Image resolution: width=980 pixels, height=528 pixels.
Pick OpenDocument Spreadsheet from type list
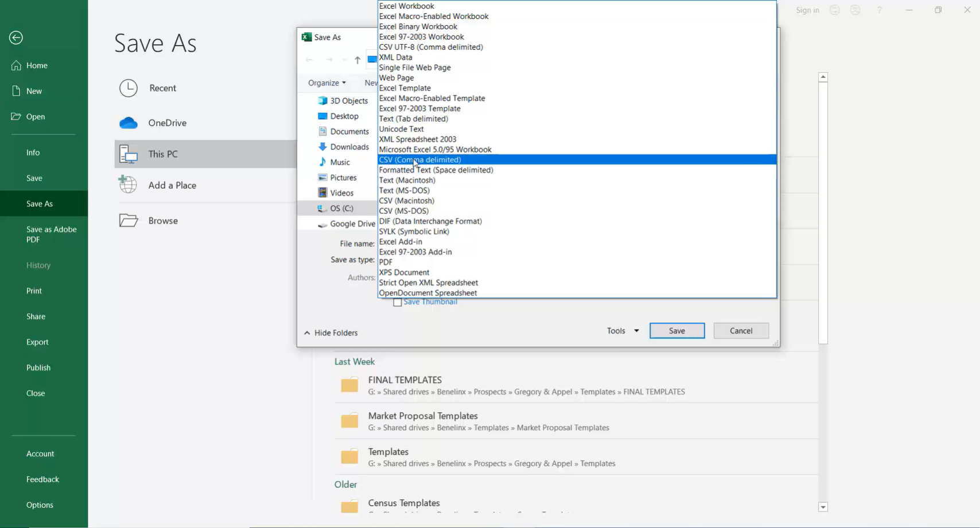click(577, 293)
